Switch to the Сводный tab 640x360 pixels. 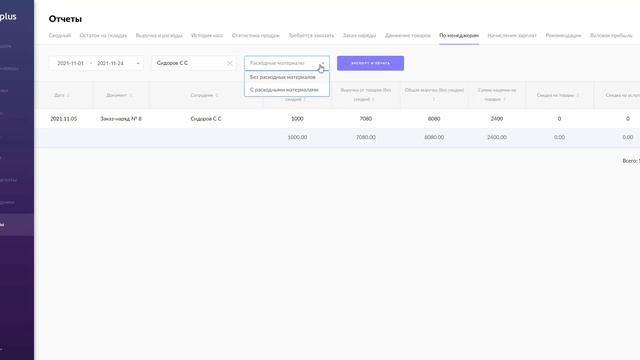[x=60, y=36]
